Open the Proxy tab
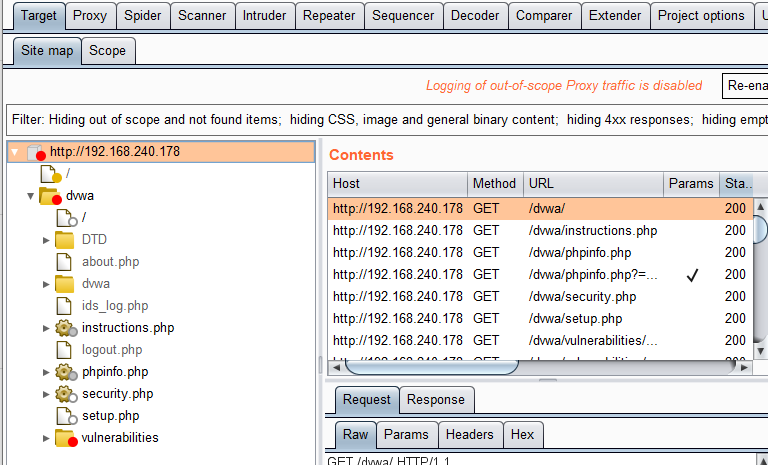Viewport: 768px width, 465px height. click(x=90, y=16)
